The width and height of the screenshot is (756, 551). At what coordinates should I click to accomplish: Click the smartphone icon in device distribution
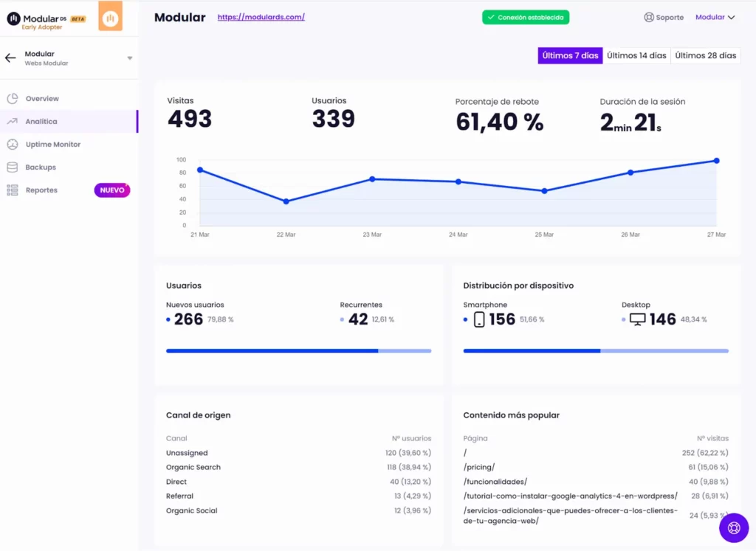tap(481, 319)
